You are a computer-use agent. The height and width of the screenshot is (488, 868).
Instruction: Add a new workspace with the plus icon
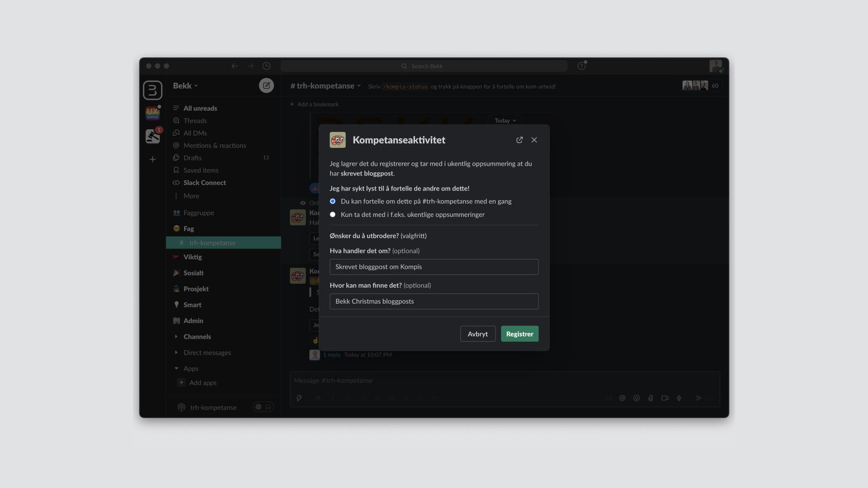pyautogui.click(x=152, y=159)
